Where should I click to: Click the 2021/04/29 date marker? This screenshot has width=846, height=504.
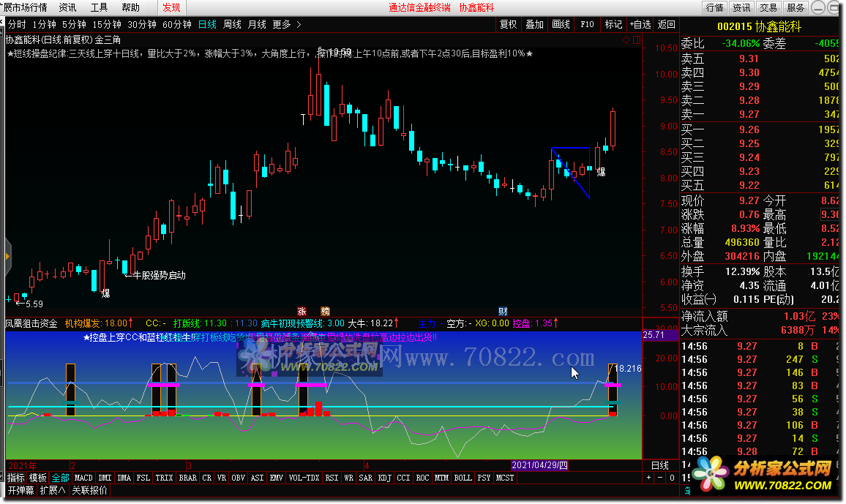[539, 465]
